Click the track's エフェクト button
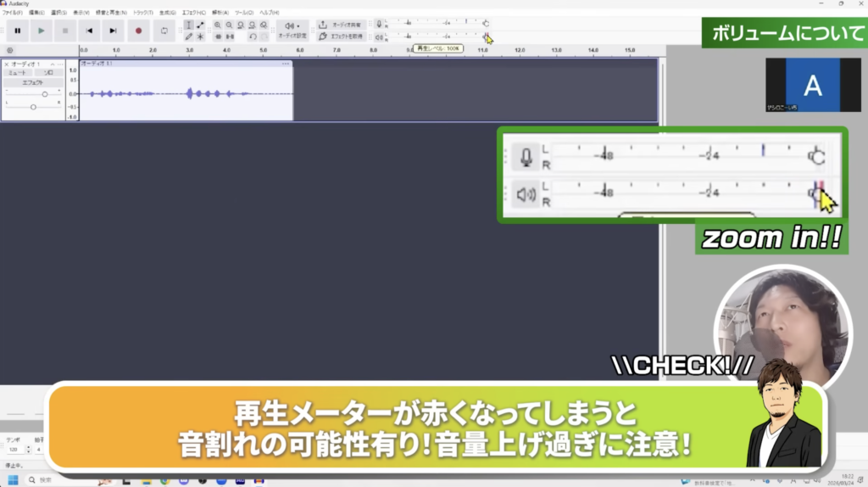 tap(32, 82)
